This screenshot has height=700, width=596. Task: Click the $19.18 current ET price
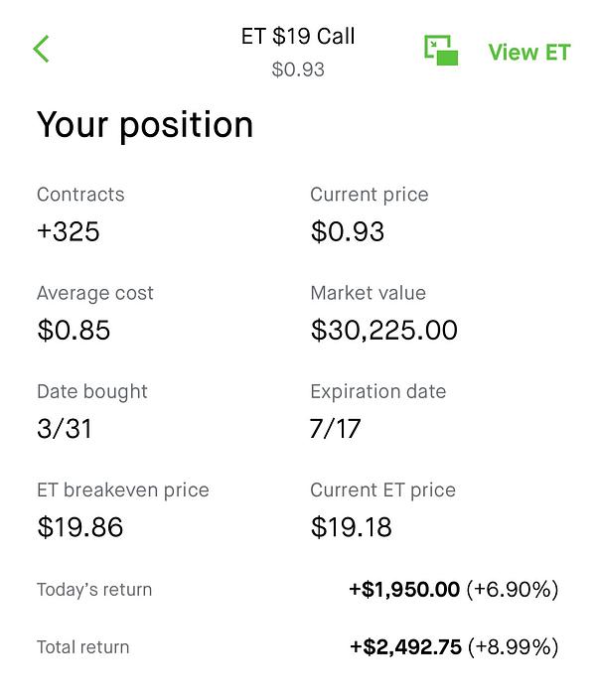(352, 527)
